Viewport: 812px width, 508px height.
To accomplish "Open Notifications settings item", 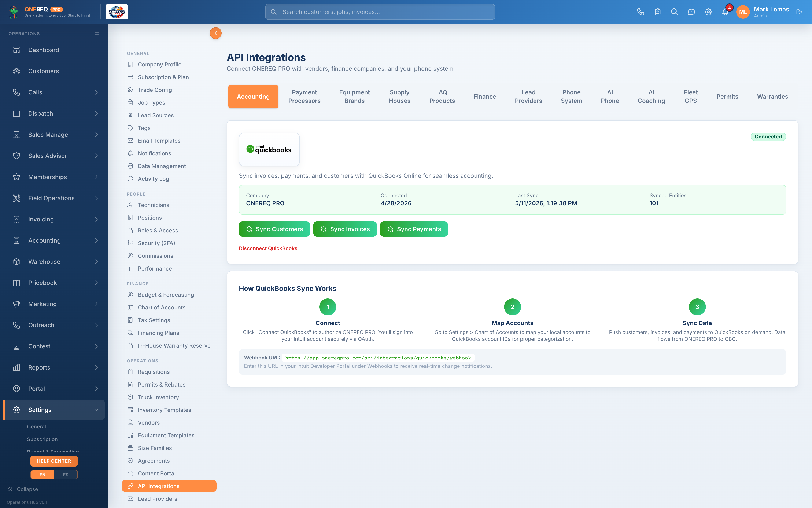I will pos(169,153).
